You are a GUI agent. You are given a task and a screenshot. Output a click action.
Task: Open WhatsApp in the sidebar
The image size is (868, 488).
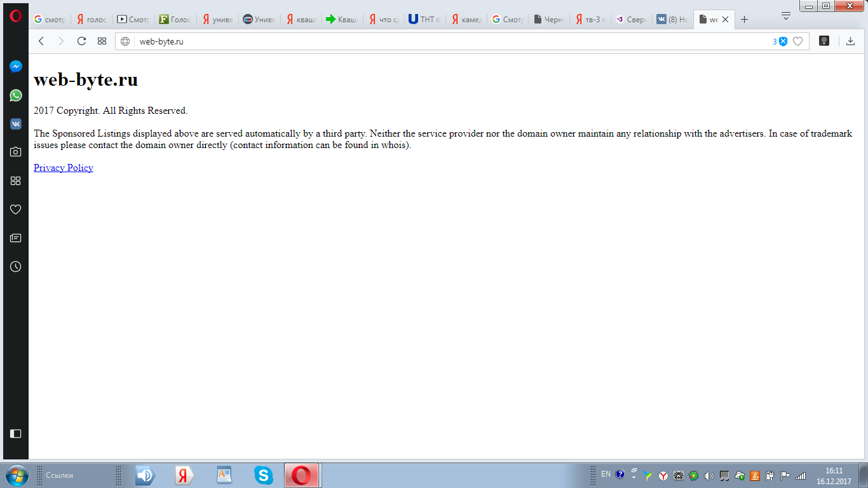coord(16,95)
